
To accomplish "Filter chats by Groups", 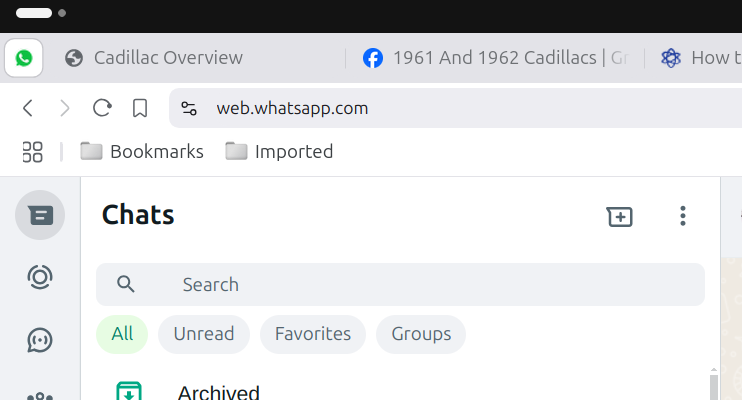I will click(x=421, y=334).
